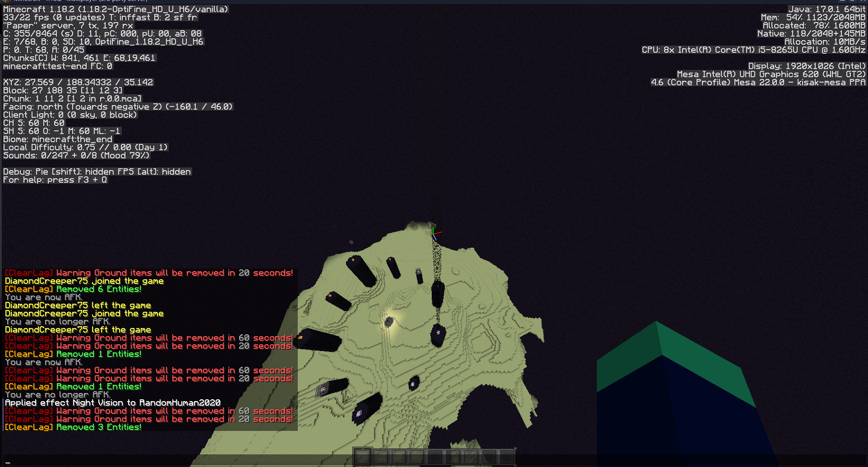
Task: Select the last hotbar slot 9
Action: click(507, 457)
